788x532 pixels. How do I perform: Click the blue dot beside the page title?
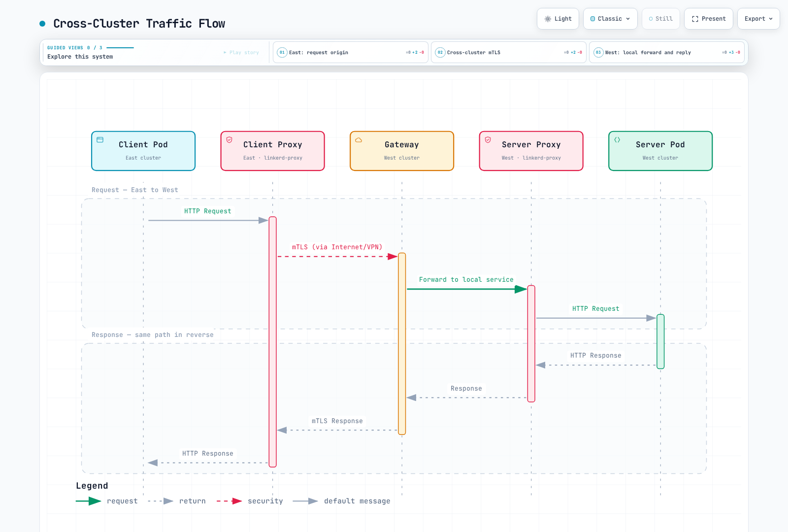point(42,24)
